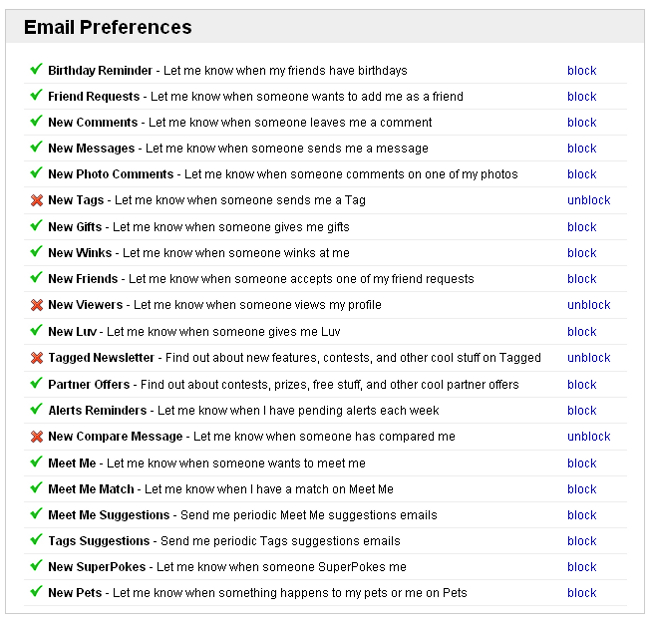Unblock New Tags email notifications
The height and width of the screenshot is (618, 650).
[589, 200]
